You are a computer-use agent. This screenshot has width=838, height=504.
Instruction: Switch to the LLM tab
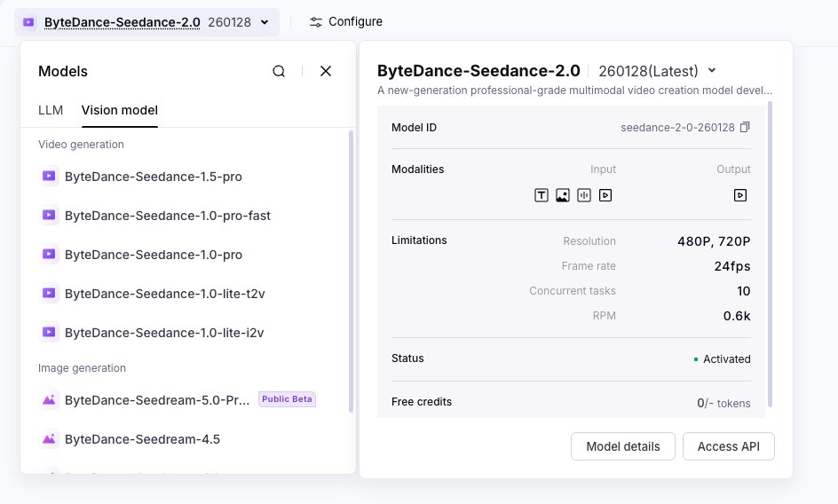51,110
